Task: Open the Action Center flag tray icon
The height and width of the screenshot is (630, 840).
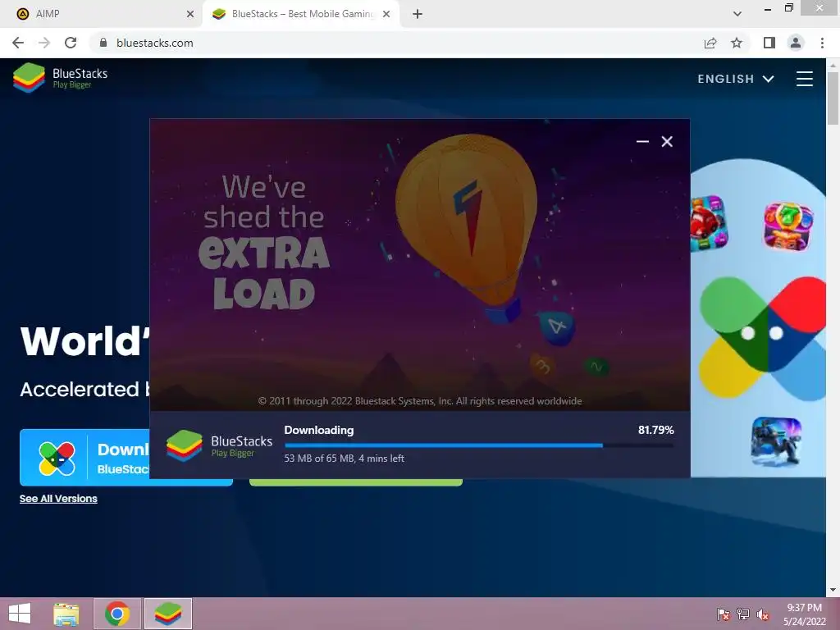Action: (x=724, y=614)
